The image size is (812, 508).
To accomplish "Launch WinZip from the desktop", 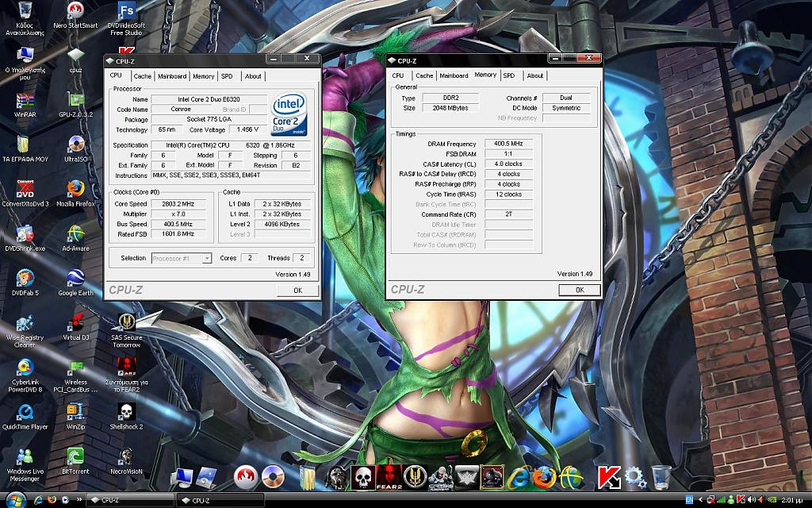I will click(x=75, y=416).
